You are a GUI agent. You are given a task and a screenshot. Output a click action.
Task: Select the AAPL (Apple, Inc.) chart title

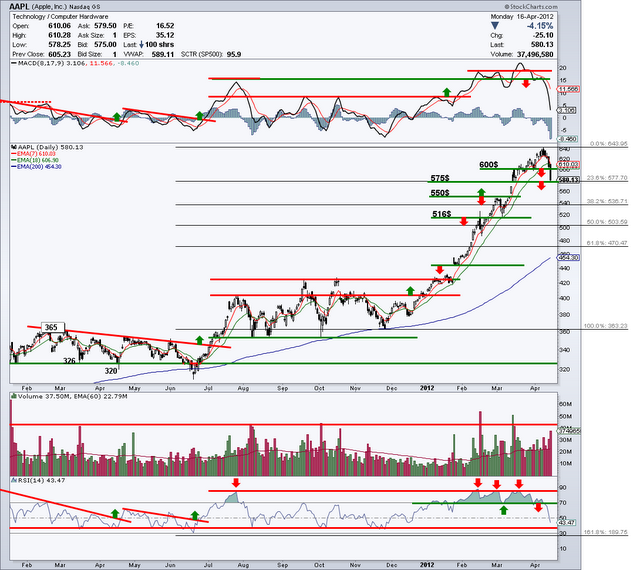coord(54,7)
